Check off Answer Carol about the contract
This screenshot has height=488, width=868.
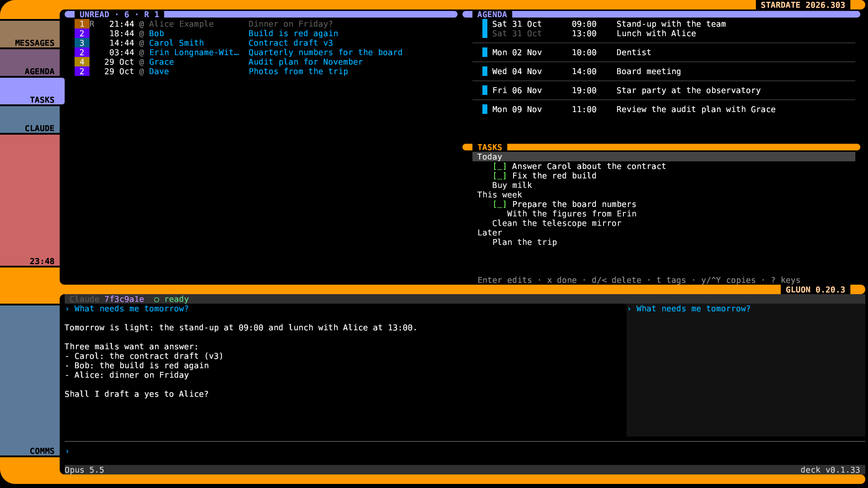point(500,166)
